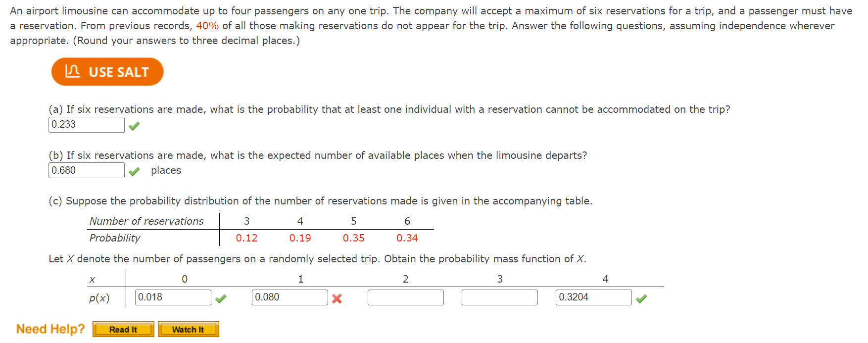Click the 0.018 answer box
This screenshot has height=343, width=868.
pos(173,297)
